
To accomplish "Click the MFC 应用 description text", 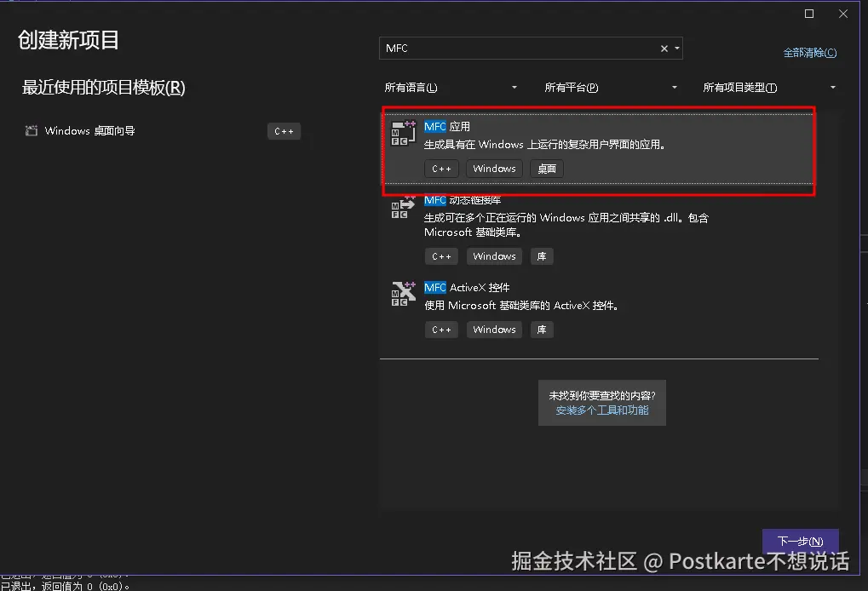I will coord(544,145).
